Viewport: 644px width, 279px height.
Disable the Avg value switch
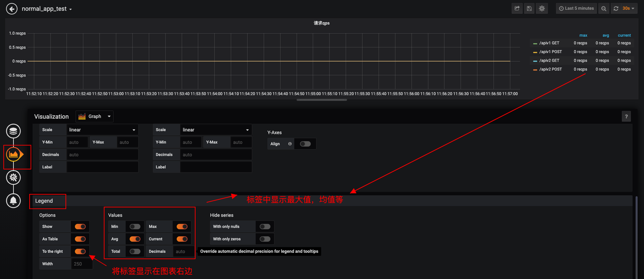pos(135,239)
